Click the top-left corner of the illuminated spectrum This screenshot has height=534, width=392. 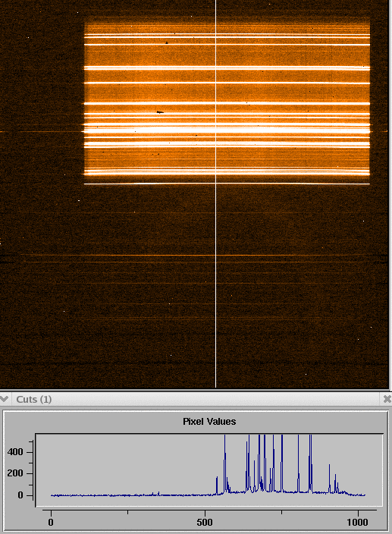[85, 24]
